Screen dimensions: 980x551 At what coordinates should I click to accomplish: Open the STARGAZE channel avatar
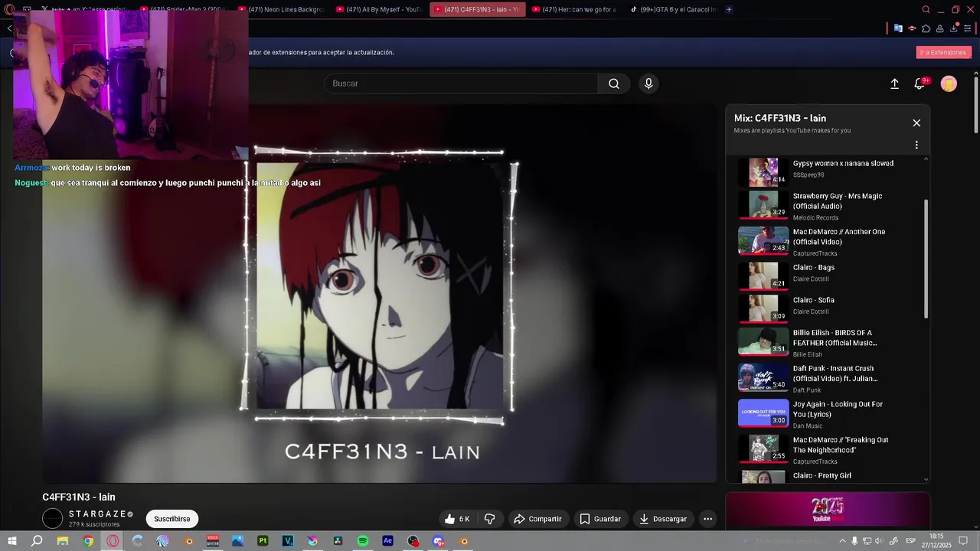pyautogui.click(x=52, y=519)
